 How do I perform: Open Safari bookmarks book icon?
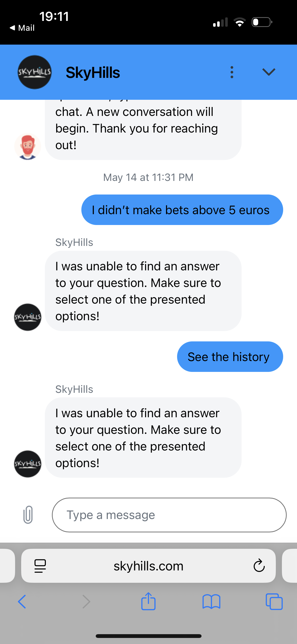tap(211, 601)
